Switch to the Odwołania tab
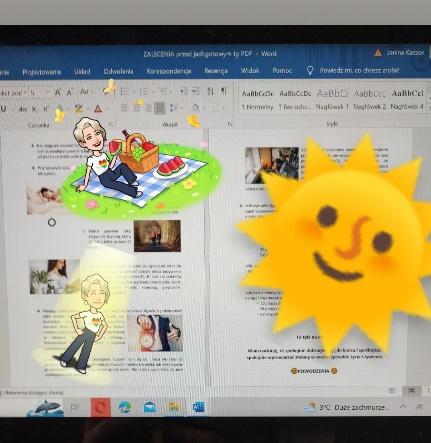Viewport: 431px width, 443px height. 118,71
